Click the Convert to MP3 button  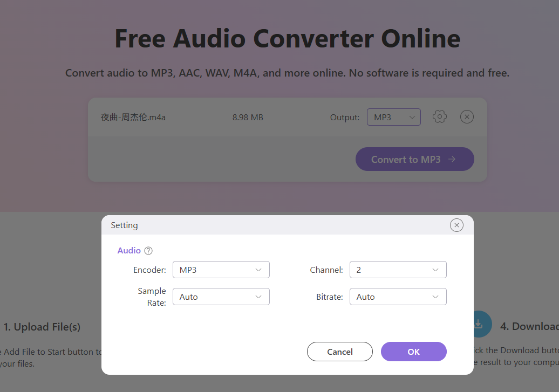414,159
